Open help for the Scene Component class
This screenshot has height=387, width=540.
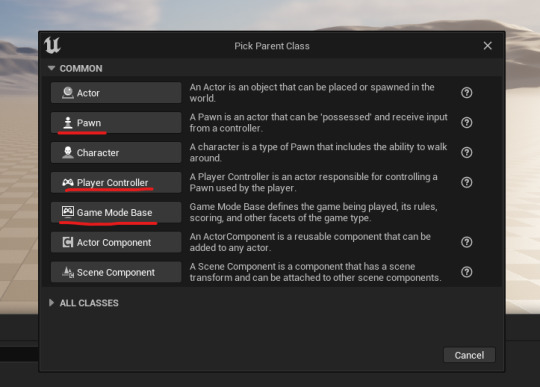[467, 272]
